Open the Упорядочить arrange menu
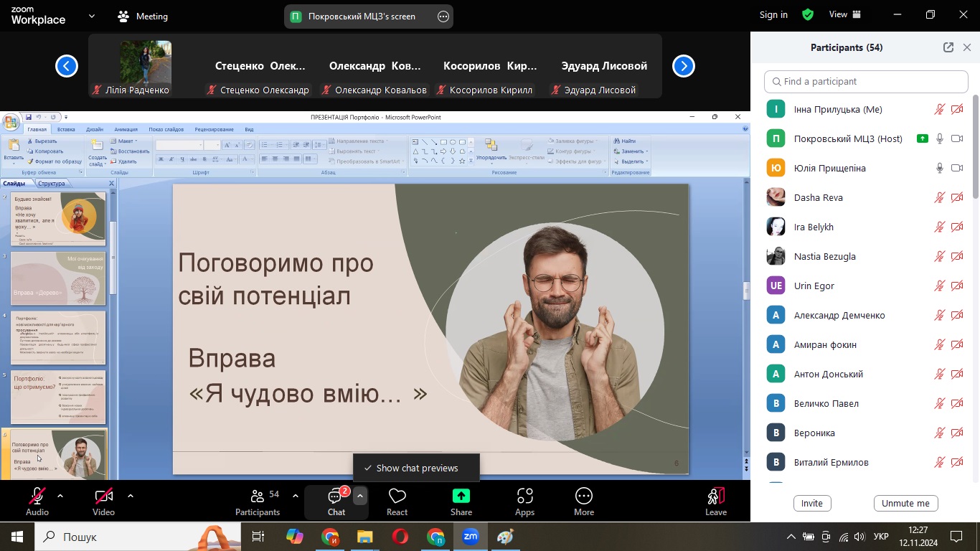Image resolution: width=980 pixels, height=551 pixels. (491, 150)
